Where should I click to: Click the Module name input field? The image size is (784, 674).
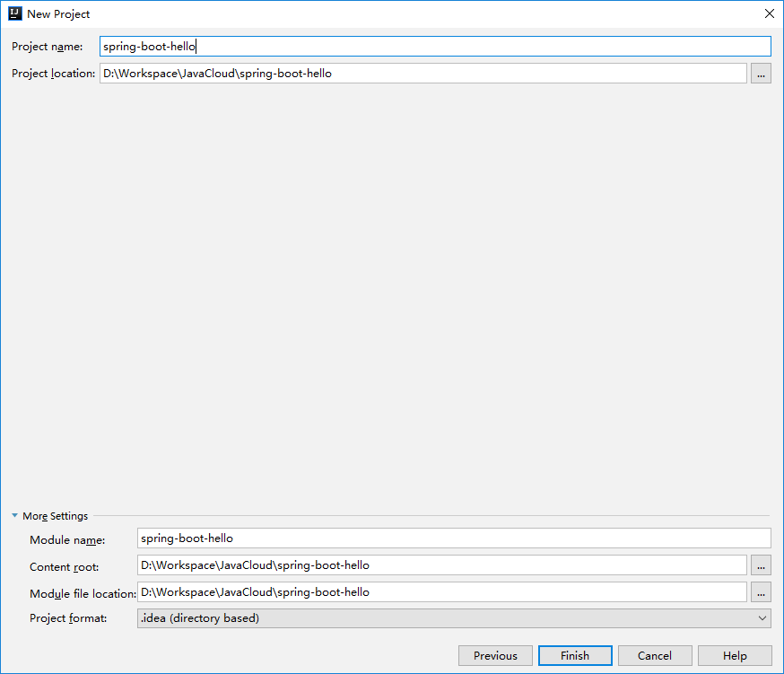(454, 538)
